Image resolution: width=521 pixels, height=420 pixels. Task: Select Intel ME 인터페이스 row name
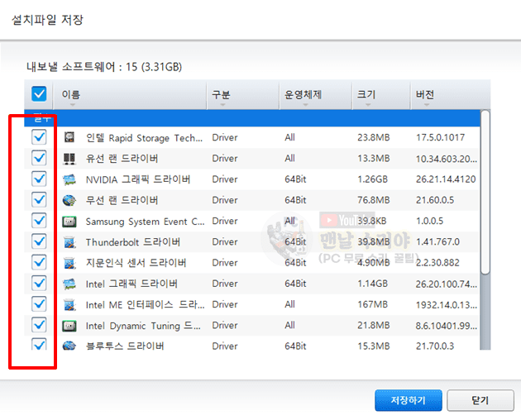(x=146, y=305)
